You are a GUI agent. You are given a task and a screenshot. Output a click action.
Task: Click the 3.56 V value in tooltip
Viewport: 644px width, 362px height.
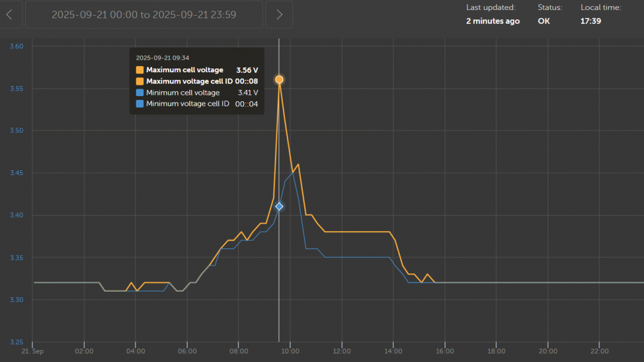pyautogui.click(x=247, y=70)
